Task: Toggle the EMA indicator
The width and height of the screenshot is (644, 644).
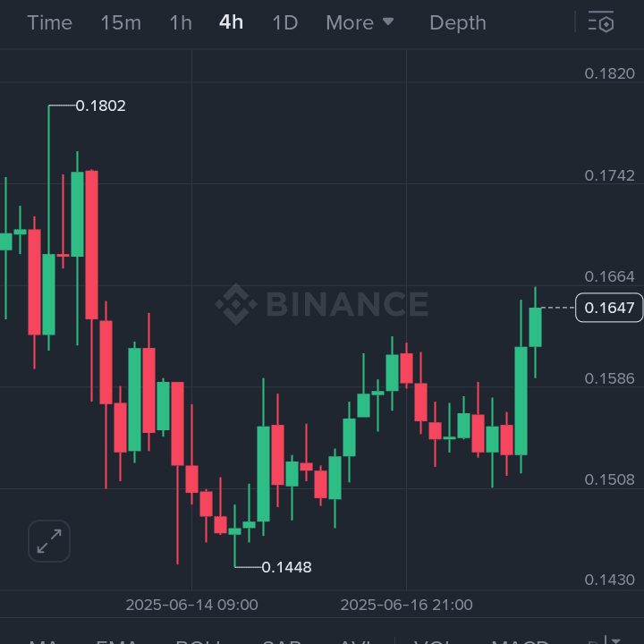Action: [116, 640]
